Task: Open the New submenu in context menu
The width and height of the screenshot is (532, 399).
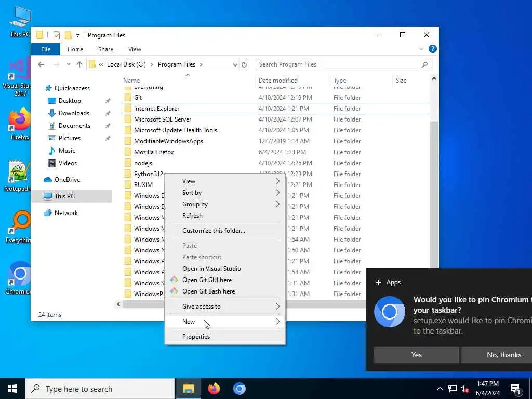Action: [225, 321]
